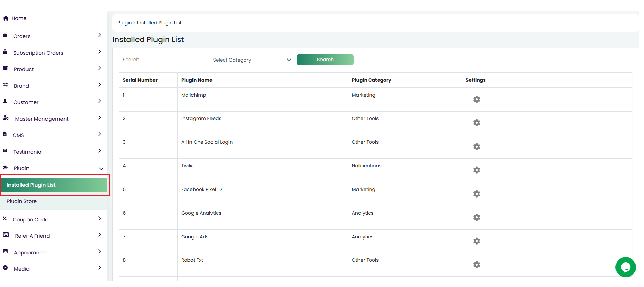Click Plugin breadcrumb link
Image resolution: width=644 pixels, height=287 pixels.
[124, 23]
